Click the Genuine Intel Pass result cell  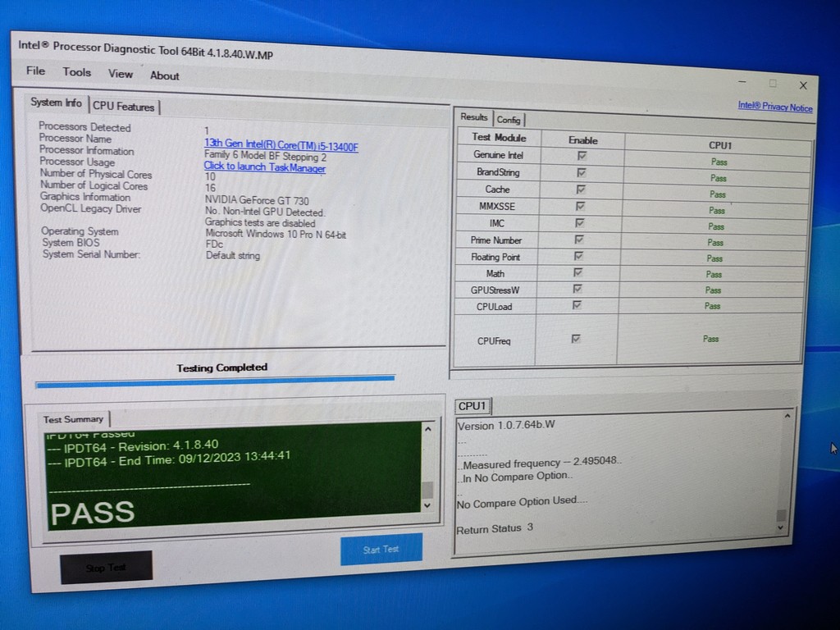pyautogui.click(x=719, y=162)
